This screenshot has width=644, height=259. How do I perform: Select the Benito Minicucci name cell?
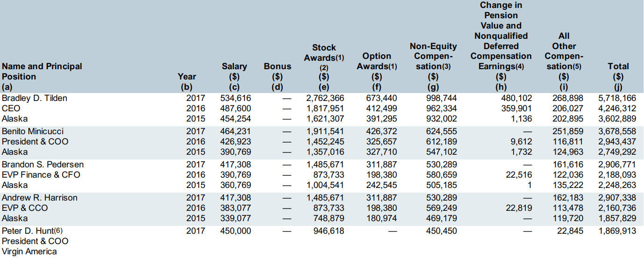33,131
